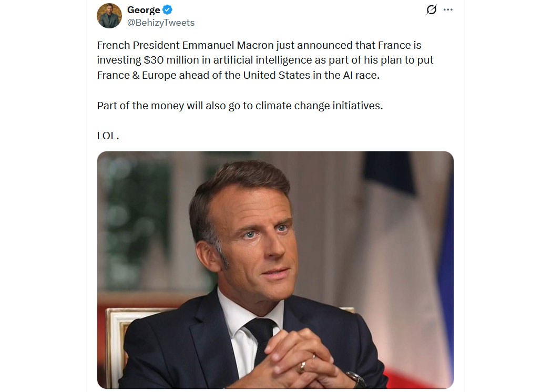
Task: Click the blue verified badge next to George
Action: [168, 10]
